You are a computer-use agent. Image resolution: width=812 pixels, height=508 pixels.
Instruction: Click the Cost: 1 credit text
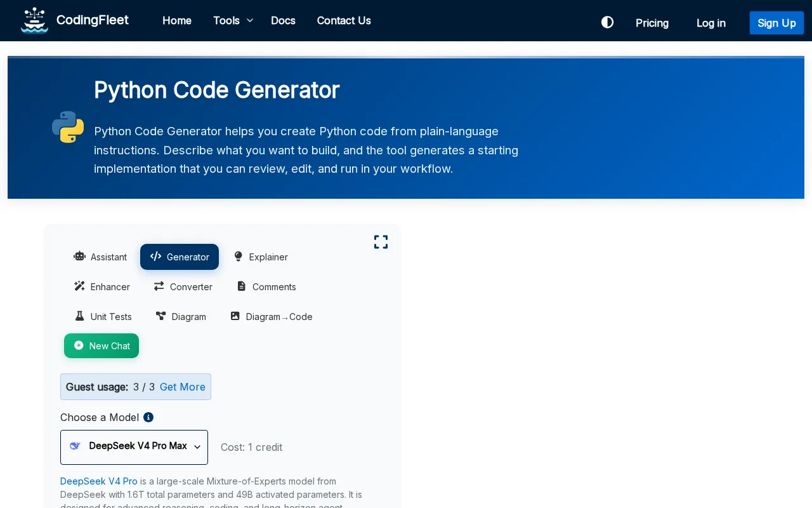tap(252, 447)
